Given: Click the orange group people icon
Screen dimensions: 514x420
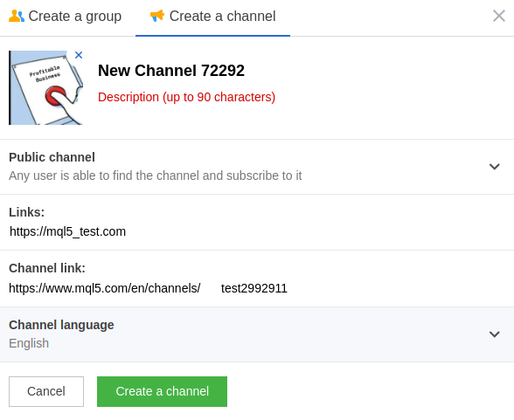Looking at the screenshot, I should pyautogui.click(x=17, y=16).
